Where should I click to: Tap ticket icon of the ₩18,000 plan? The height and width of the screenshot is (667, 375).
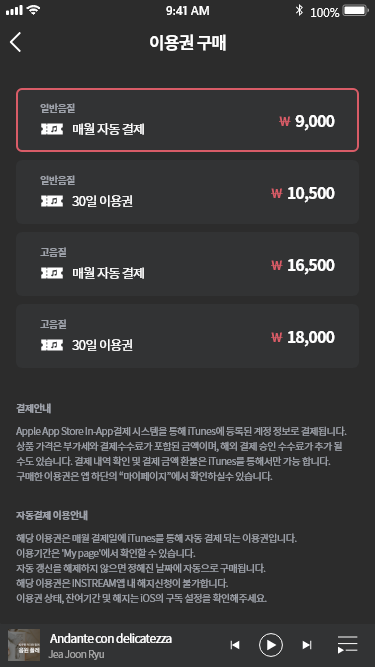pyautogui.click(x=52, y=345)
